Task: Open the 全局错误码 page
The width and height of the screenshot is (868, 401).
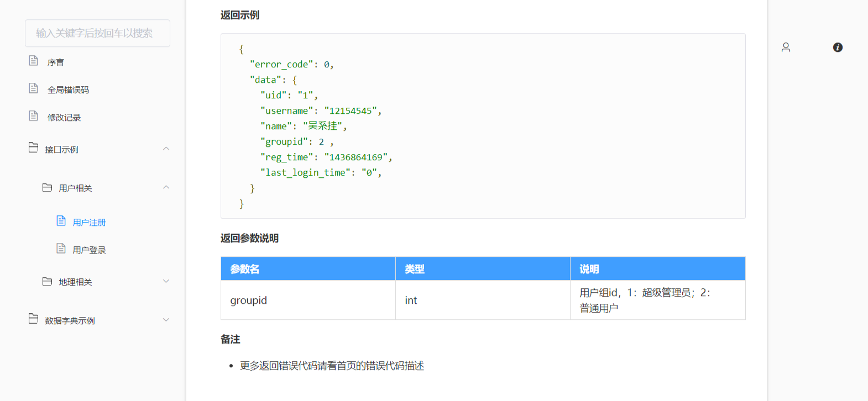Action: click(68, 90)
